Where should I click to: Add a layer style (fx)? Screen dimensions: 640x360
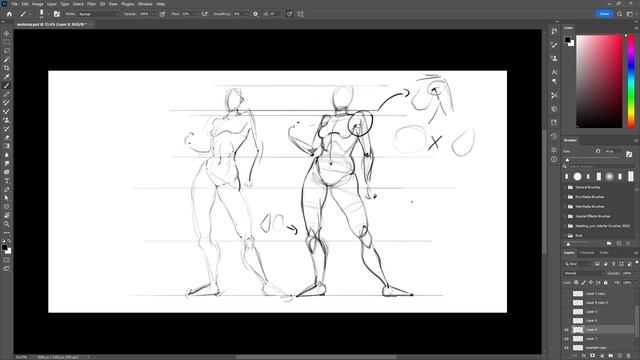click(584, 356)
